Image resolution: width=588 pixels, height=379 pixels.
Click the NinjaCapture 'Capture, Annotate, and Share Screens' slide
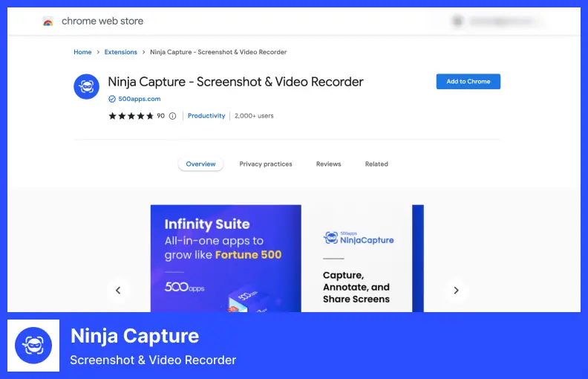point(356,258)
